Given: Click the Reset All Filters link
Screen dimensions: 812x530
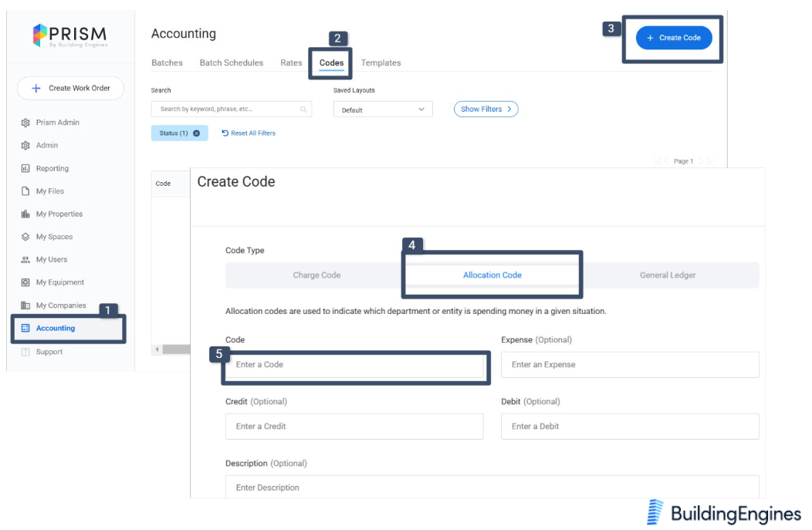Looking at the screenshot, I should click(x=249, y=133).
